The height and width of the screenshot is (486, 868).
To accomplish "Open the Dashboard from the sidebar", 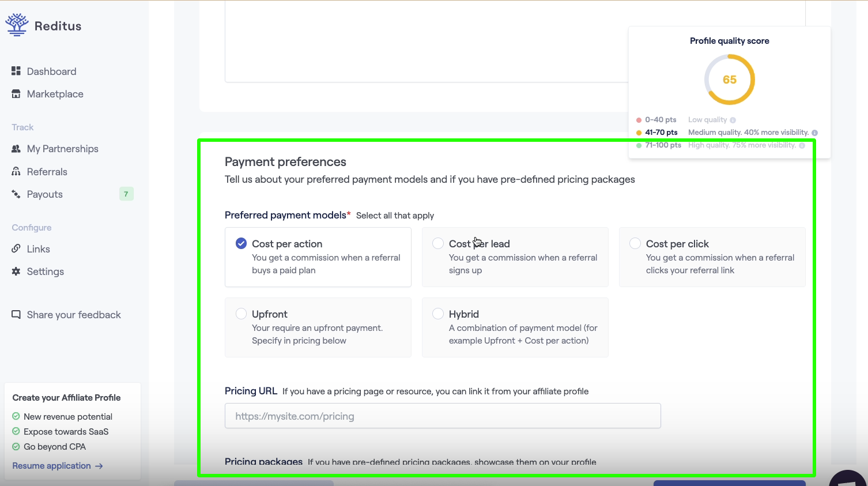I will tap(51, 71).
